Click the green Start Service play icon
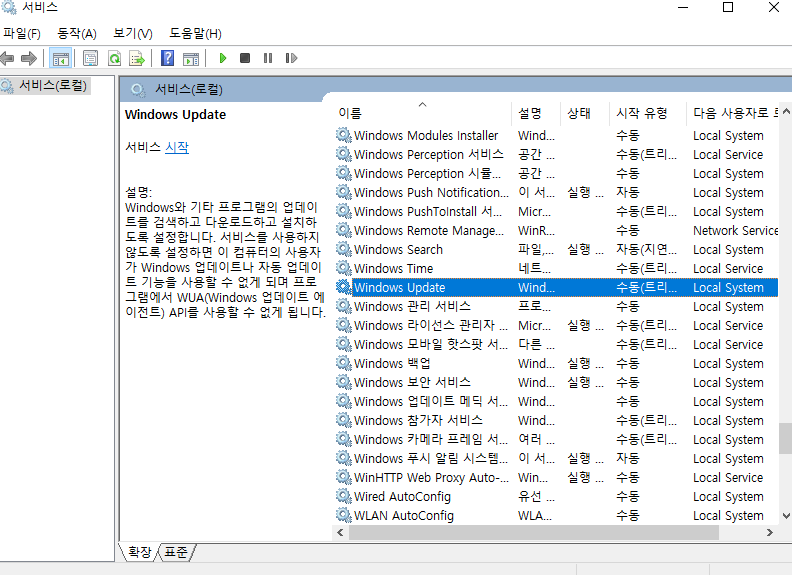The width and height of the screenshot is (792, 575). click(x=223, y=59)
